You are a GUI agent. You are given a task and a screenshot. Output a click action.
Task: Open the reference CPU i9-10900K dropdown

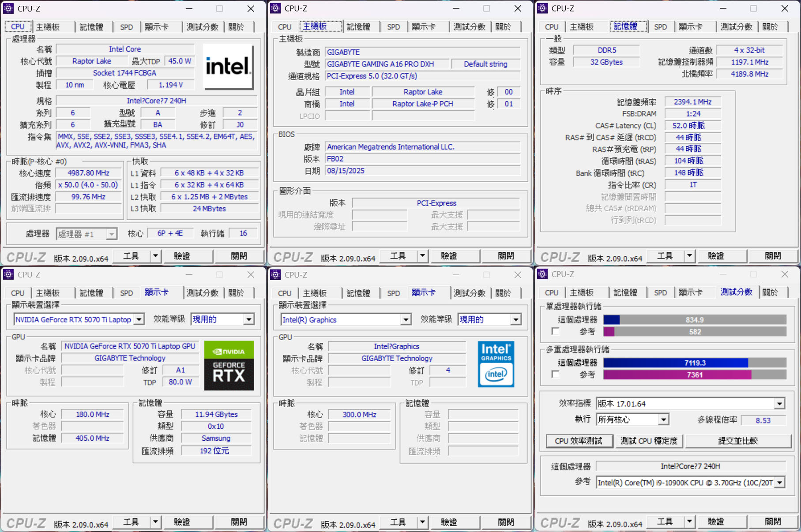tap(779, 483)
